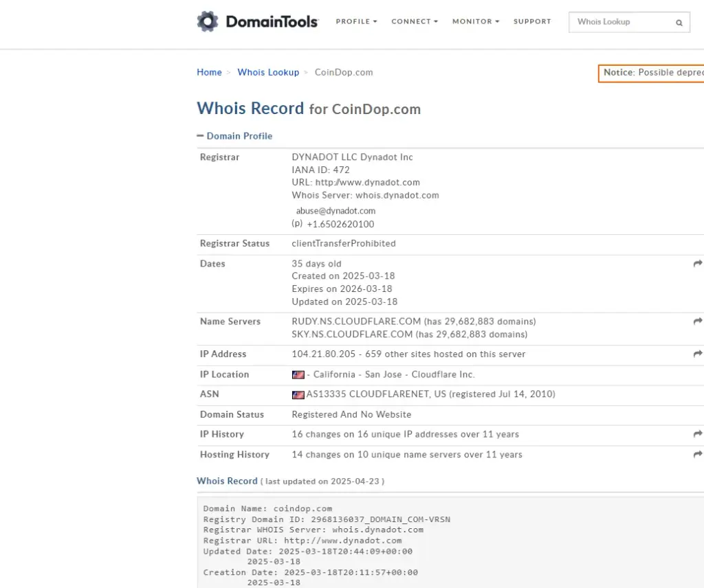Click Domain Name: coindop.com raw line
The height and width of the screenshot is (588, 704).
click(x=267, y=508)
